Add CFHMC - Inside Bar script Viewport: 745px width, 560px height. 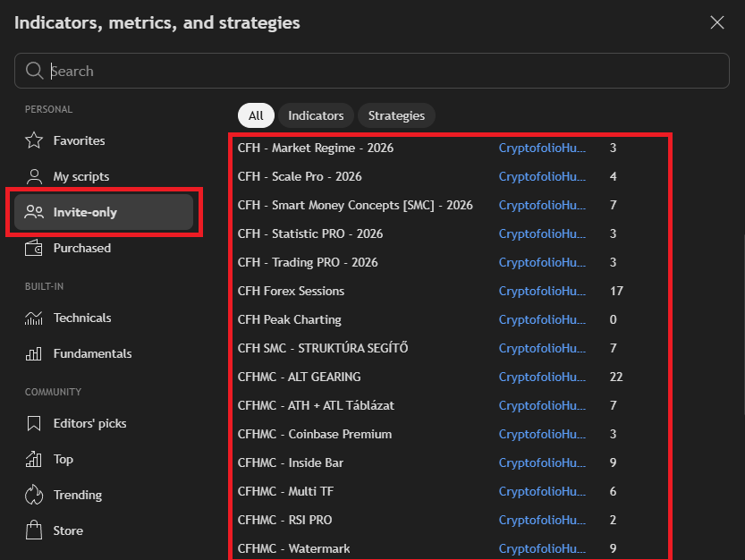tap(291, 462)
